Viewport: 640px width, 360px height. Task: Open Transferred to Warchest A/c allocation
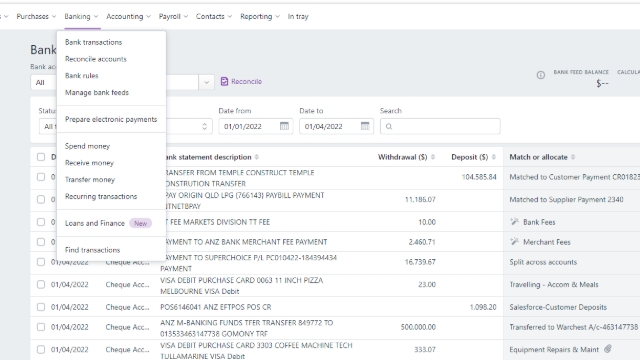[x=573, y=327]
